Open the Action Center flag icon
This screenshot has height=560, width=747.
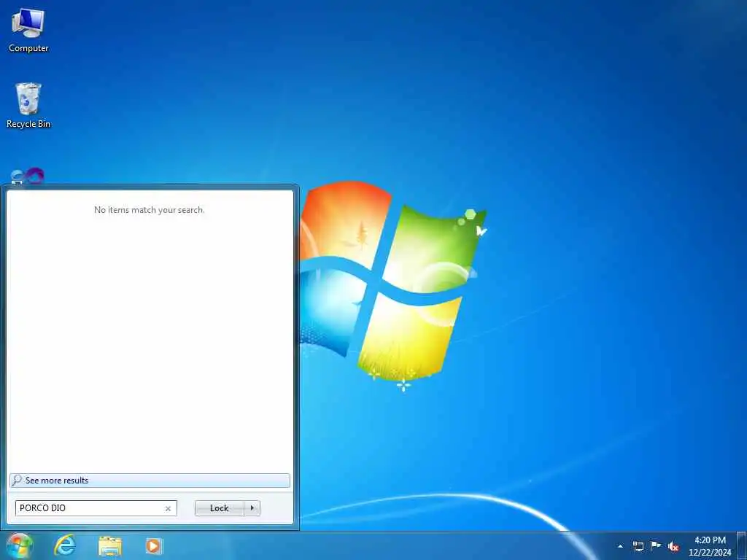(656, 546)
